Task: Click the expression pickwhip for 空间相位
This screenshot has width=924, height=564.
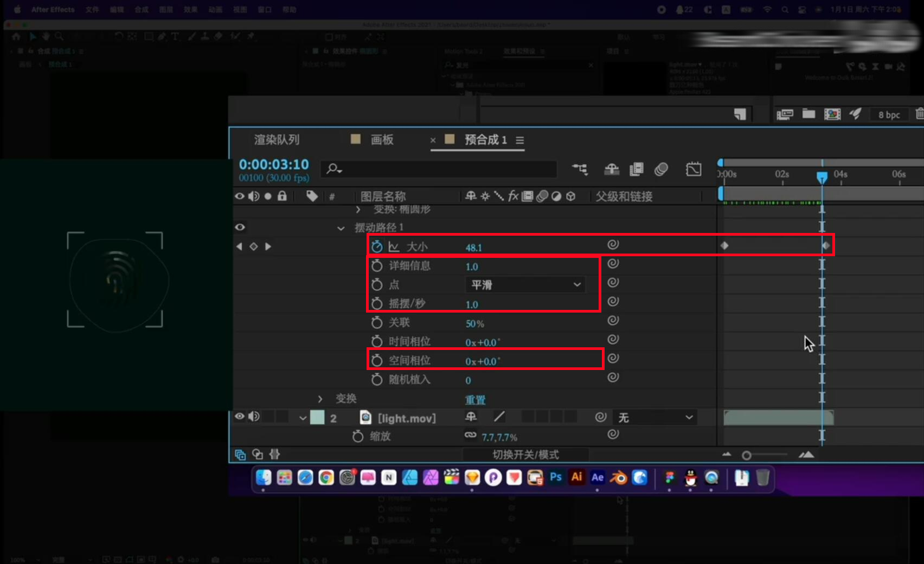Action: 613,358
